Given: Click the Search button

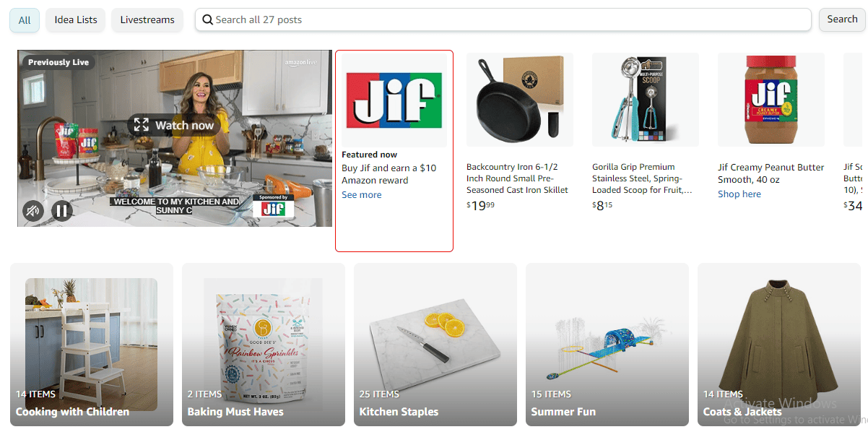Looking at the screenshot, I should 842,20.
